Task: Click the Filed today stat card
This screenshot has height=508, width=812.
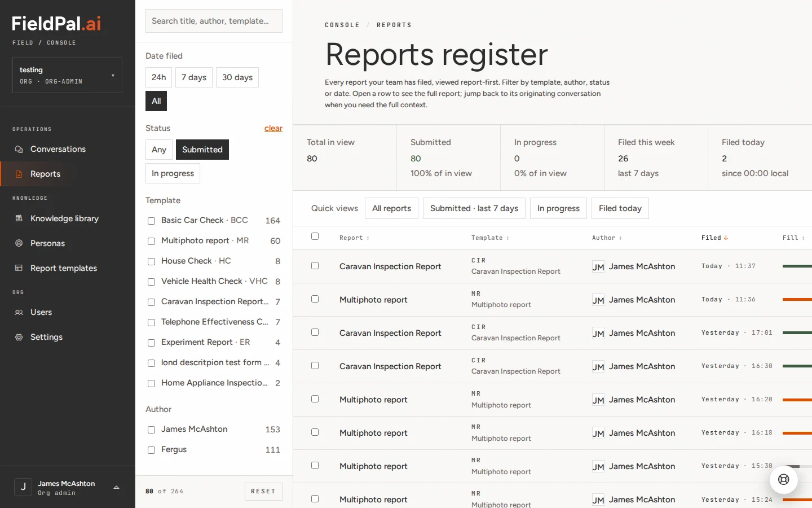Action: [760, 157]
